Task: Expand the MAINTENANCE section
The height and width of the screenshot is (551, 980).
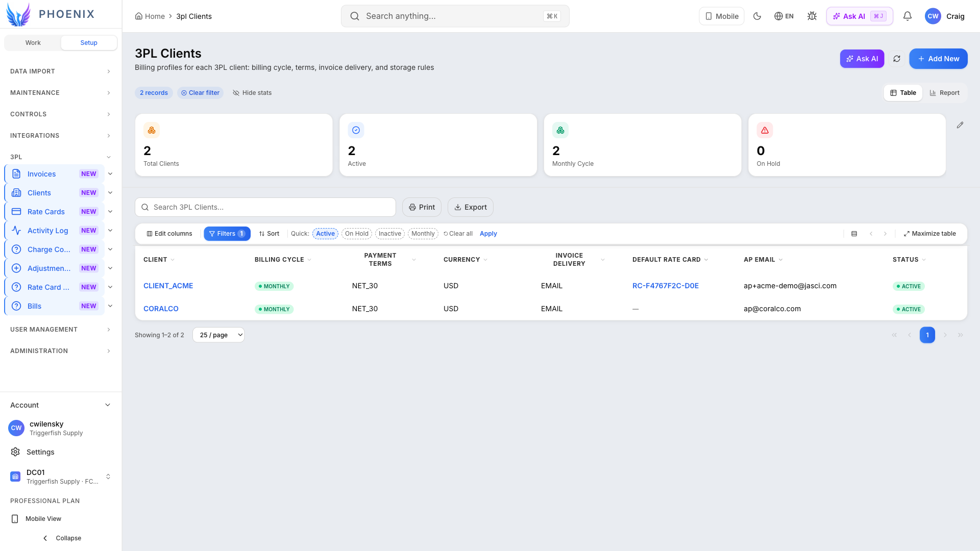Action: click(60, 93)
